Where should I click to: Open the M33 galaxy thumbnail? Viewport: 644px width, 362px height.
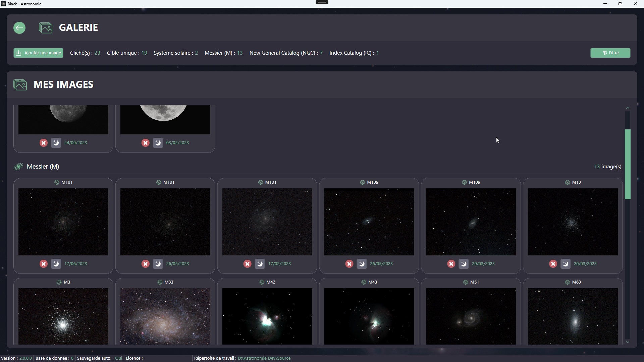coord(165,316)
